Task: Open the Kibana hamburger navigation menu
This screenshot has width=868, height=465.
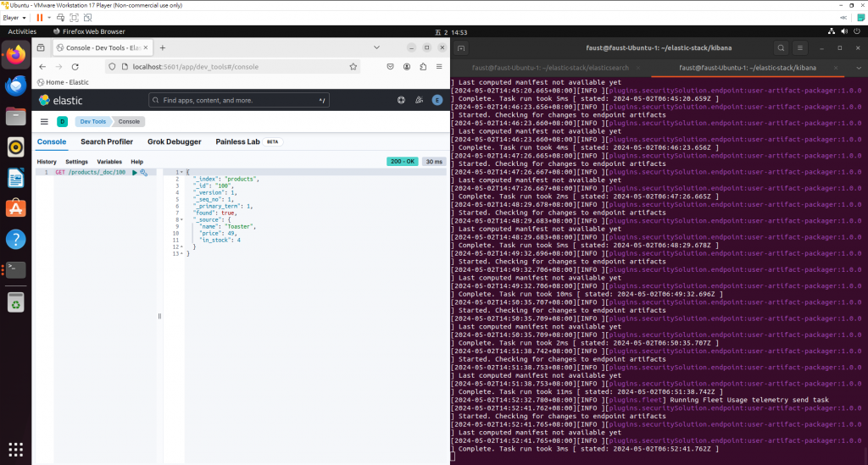Action: (x=44, y=122)
